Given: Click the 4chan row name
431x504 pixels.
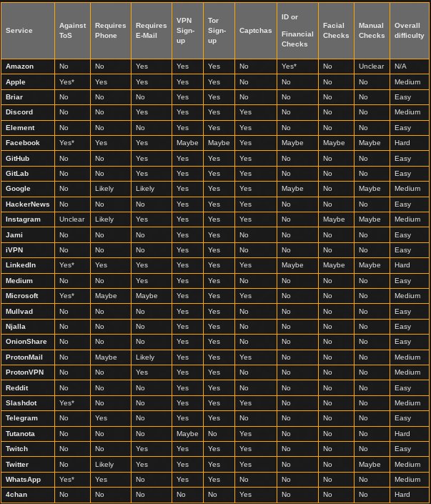Looking at the screenshot, I should pyautogui.click(x=28, y=495).
